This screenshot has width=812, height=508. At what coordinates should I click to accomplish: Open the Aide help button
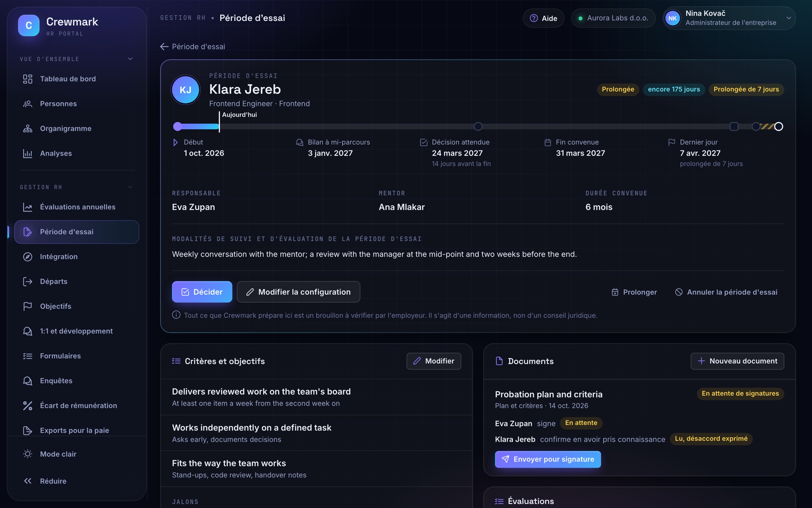coord(543,18)
